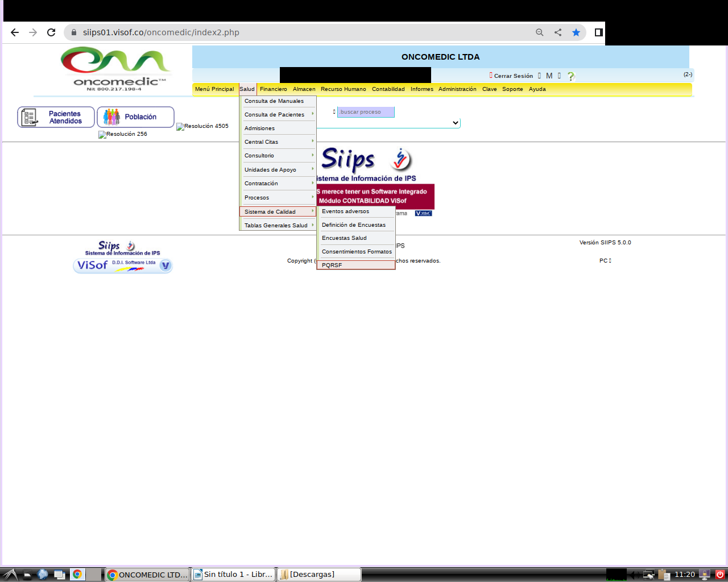Reload the page in the browser
This screenshot has height=582, width=728.
[x=51, y=32]
